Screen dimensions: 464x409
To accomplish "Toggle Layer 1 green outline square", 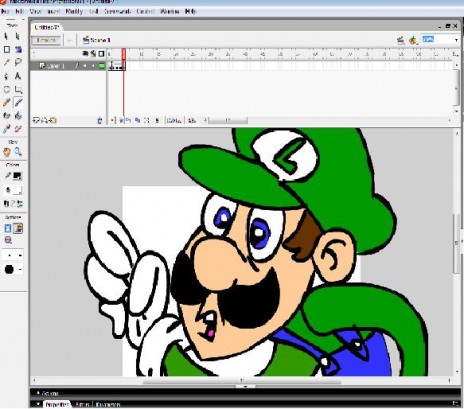I will [x=102, y=66].
